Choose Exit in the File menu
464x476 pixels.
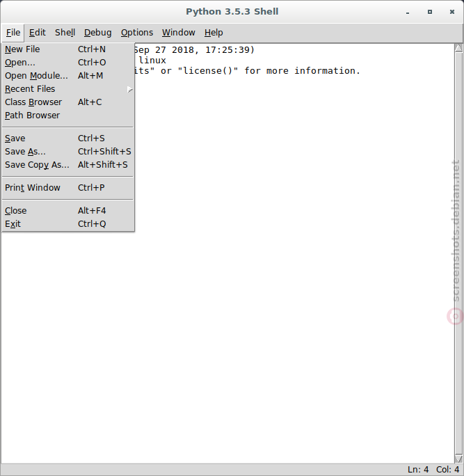(x=68, y=224)
